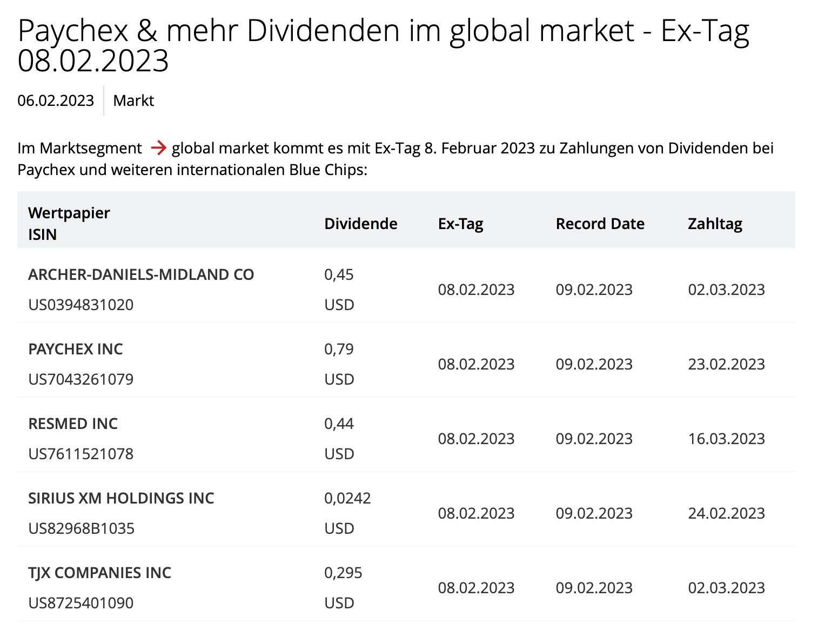Select the Record Date column header

point(600,224)
